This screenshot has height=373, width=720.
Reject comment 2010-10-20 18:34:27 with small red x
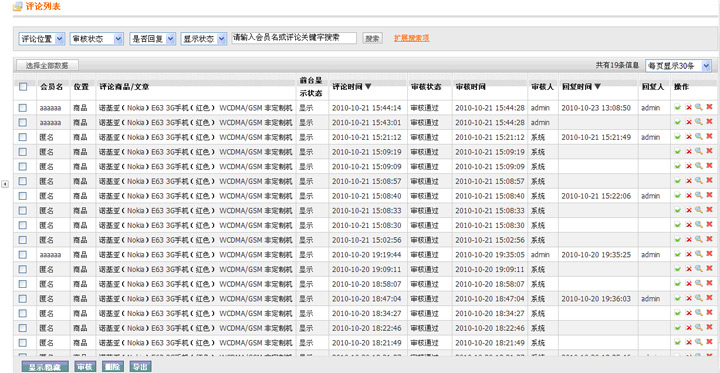click(688, 313)
